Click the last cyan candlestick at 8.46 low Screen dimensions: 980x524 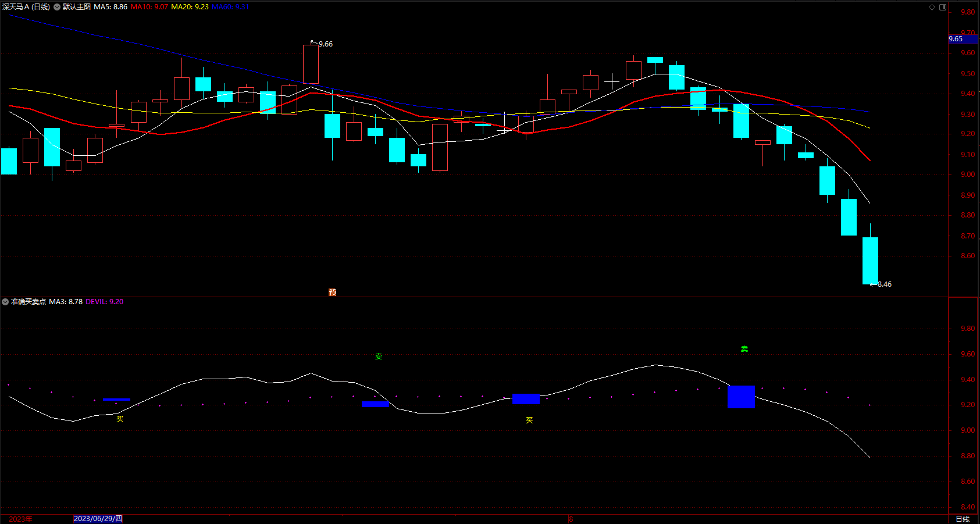pos(870,261)
